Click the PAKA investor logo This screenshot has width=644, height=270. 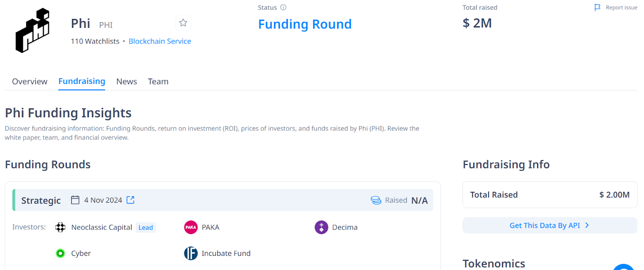(191, 227)
